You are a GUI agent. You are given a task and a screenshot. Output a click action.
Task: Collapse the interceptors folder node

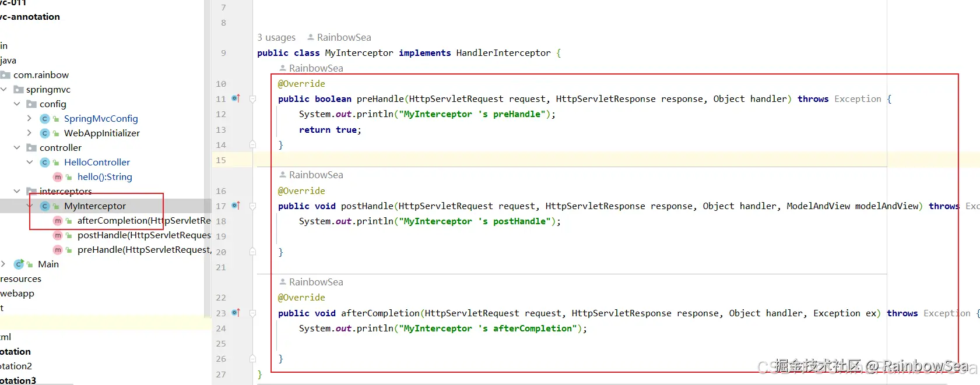[x=17, y=191]
